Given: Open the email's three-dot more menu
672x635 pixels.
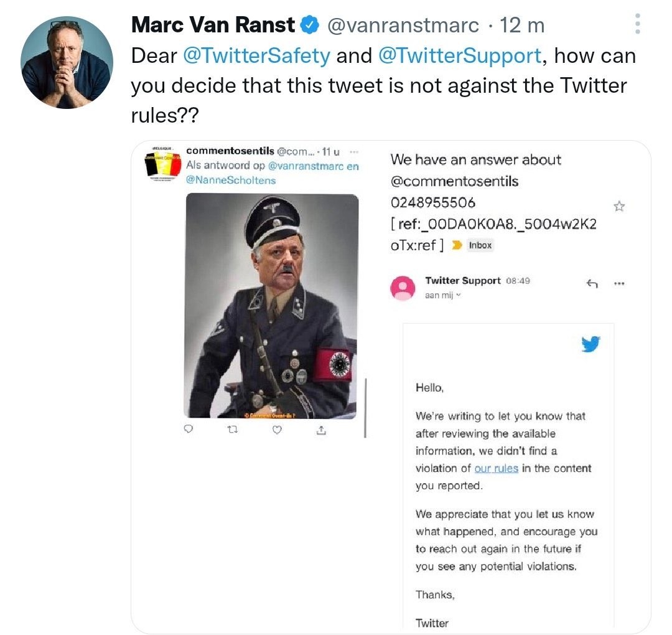Looking at the screenshot, I should point(619,283).
